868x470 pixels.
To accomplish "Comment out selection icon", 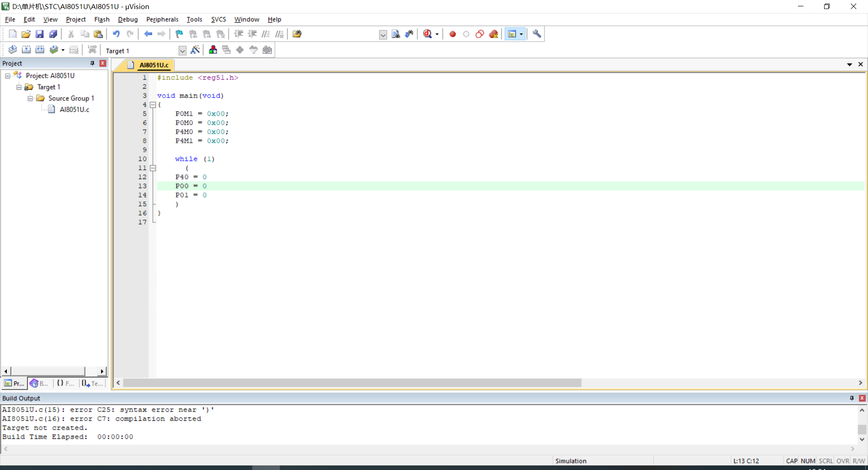I will click(x=266, y=34).
